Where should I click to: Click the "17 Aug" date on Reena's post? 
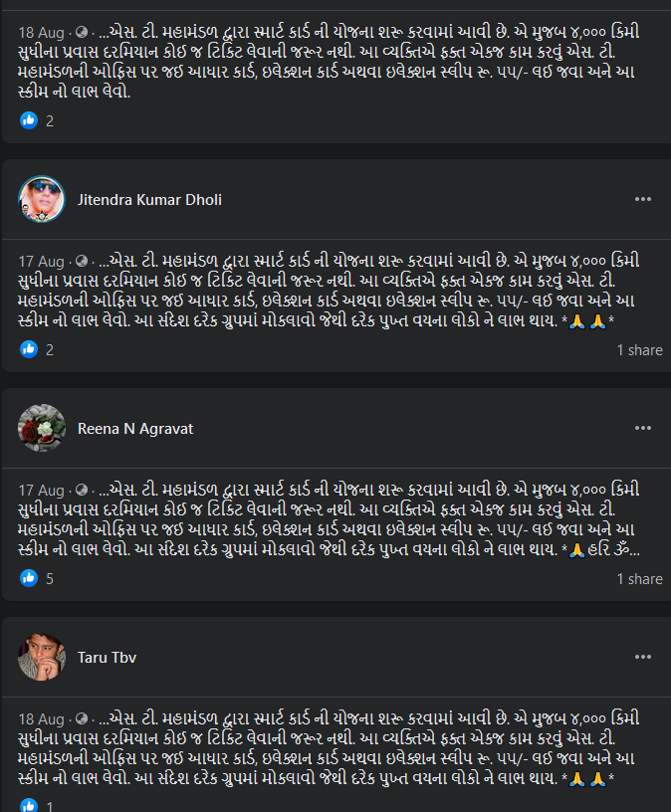(42, 491)
